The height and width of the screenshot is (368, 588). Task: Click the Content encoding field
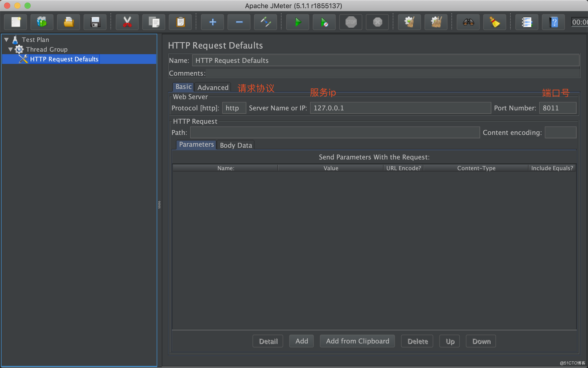click(x=560, y=133)
